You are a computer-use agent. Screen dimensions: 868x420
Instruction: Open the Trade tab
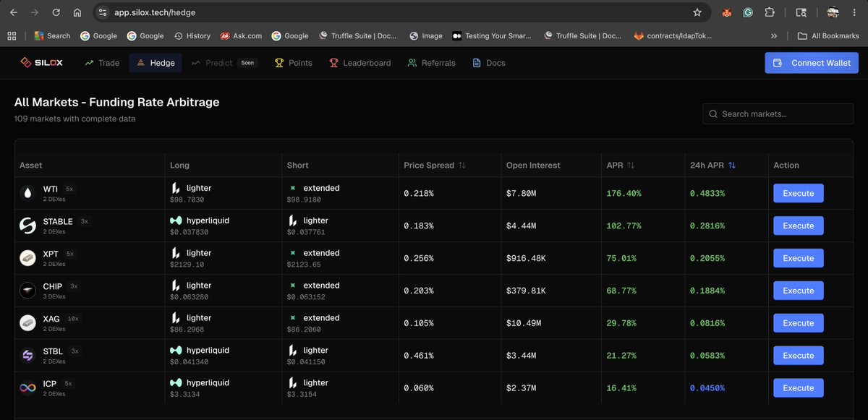(x=102, y=63)
